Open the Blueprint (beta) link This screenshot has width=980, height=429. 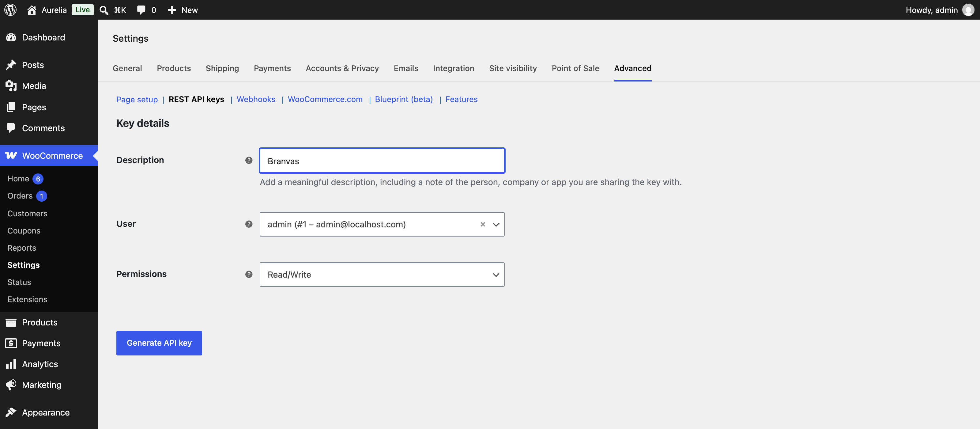click(404, 99)
